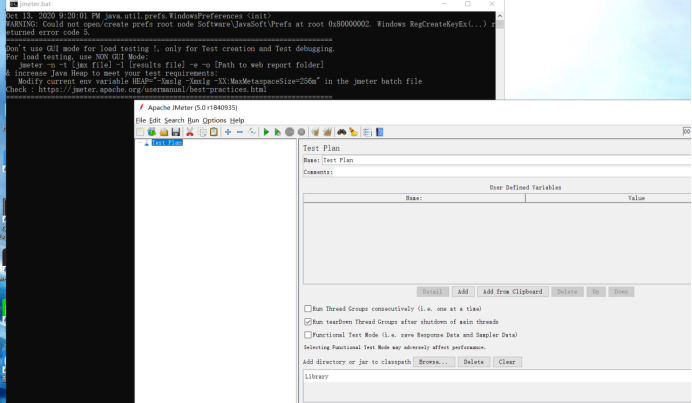Click the Add variable button
Image resolution: width=692 pixels, height=403 pixels.
(463, 292)
